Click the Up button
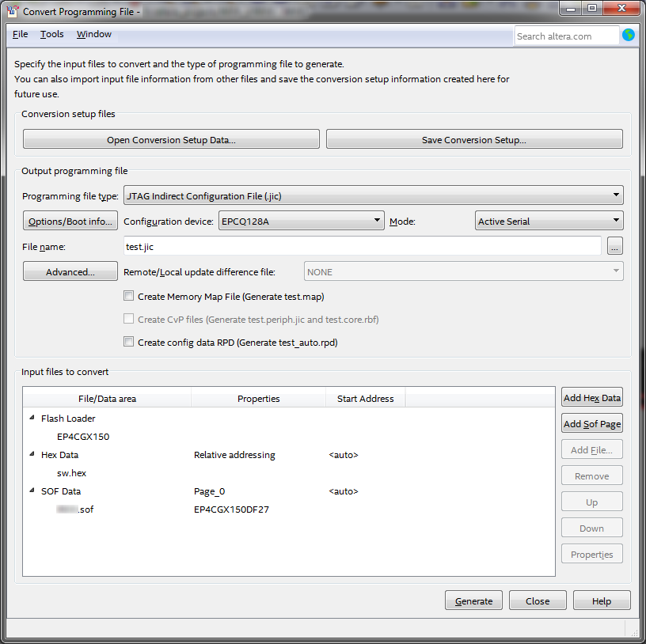This screenshot has width=646, height=644. tap(592, 502)
